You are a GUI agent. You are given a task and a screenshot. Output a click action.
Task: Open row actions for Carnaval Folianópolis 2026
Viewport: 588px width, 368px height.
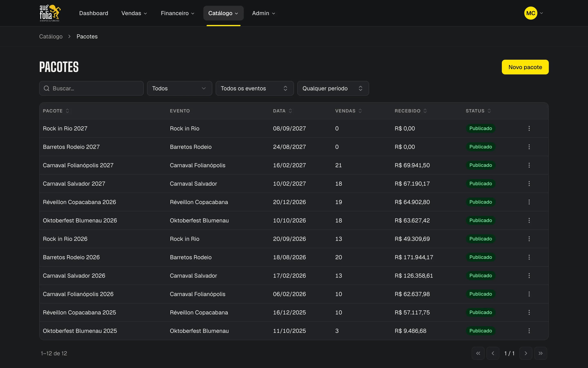click(x=529, y=294)
